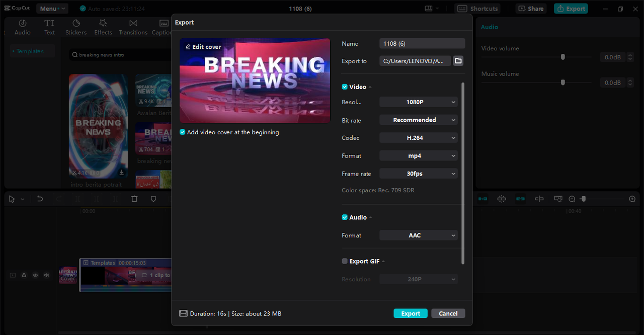Click the Edit cover button on the preview
The image size is (644, 335).
pos(203,47)
